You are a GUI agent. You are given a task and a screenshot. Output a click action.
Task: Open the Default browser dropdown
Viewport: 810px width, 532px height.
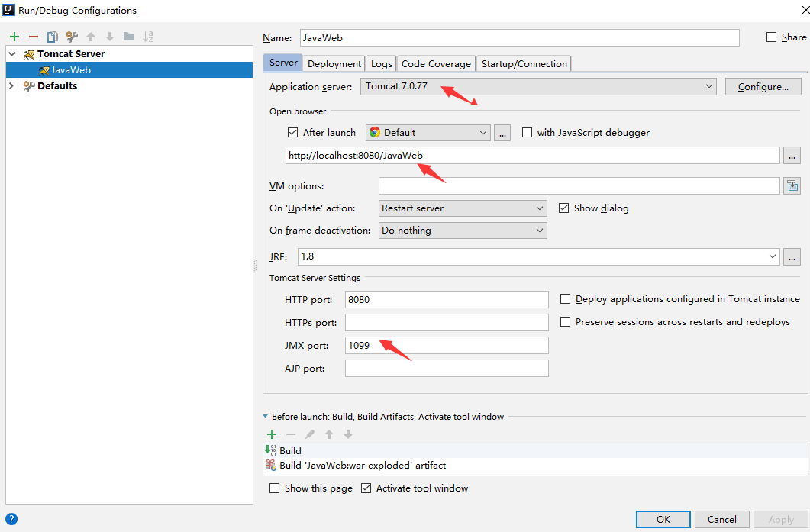tap(428, 133)
